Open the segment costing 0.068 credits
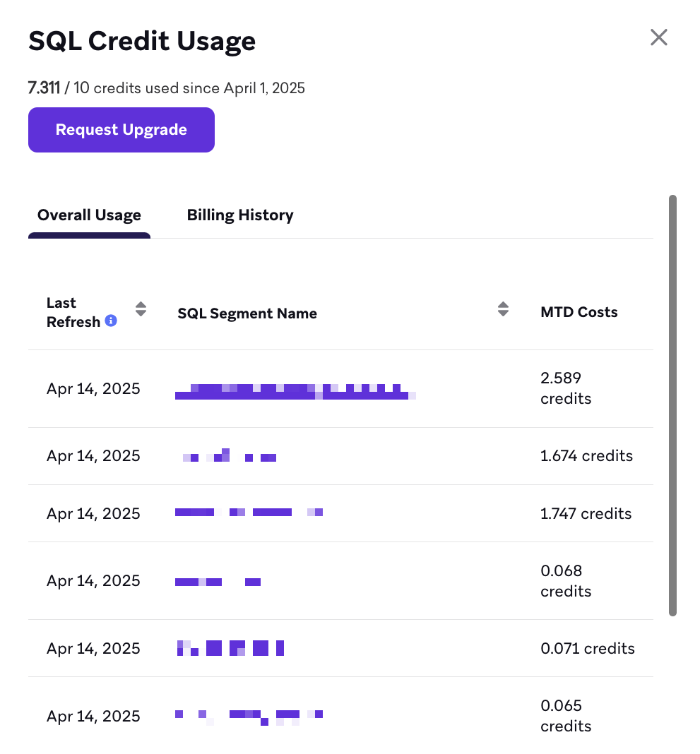 point(218,582)
